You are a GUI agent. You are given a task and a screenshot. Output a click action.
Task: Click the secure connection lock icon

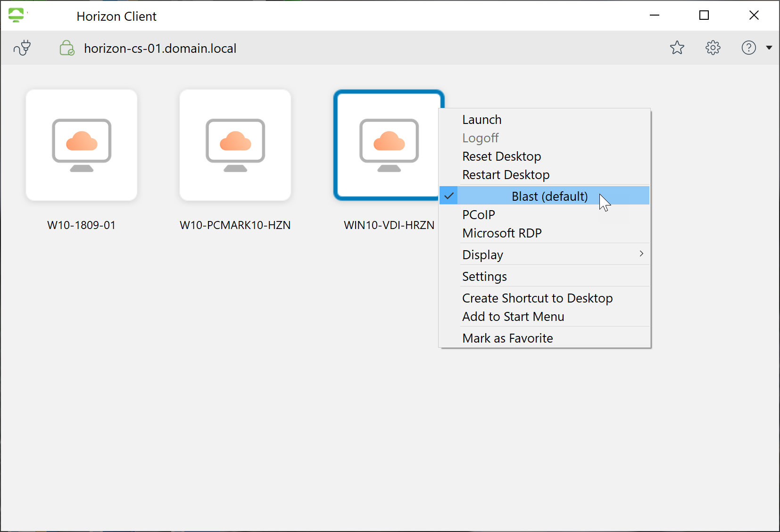(66, 48)
